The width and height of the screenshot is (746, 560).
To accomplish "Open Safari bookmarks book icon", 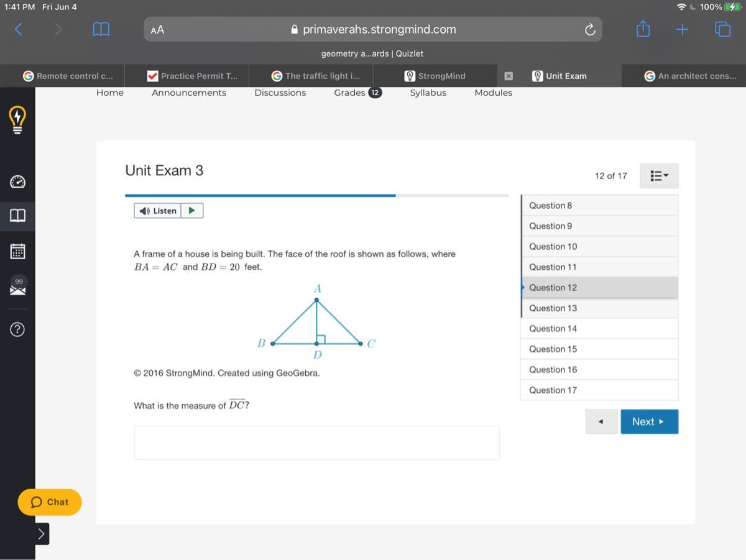I will [x=101, y=29].
